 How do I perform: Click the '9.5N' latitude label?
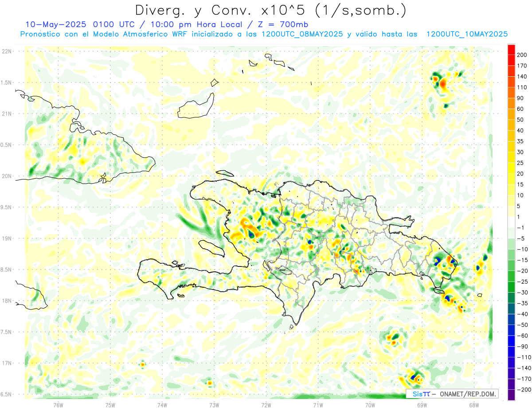point(7,207)
